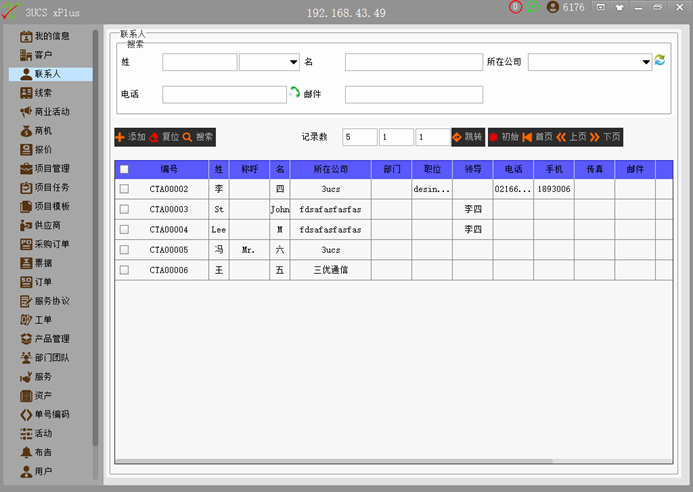This screenshot has width=693, height=492.
Task: Click the 添加 button
Action: (x=131, y=137)
